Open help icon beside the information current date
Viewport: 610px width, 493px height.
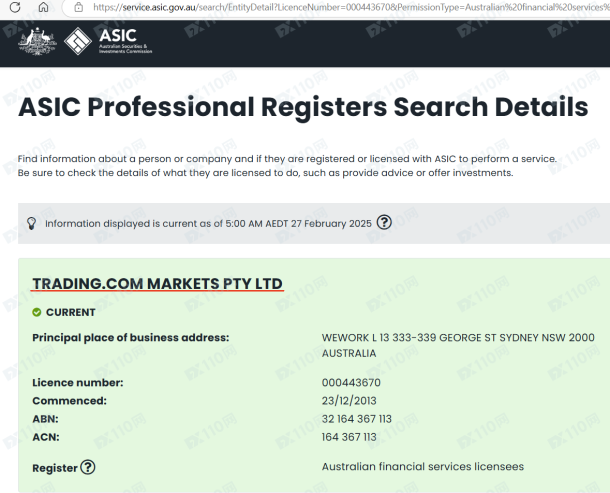(384, 222)
